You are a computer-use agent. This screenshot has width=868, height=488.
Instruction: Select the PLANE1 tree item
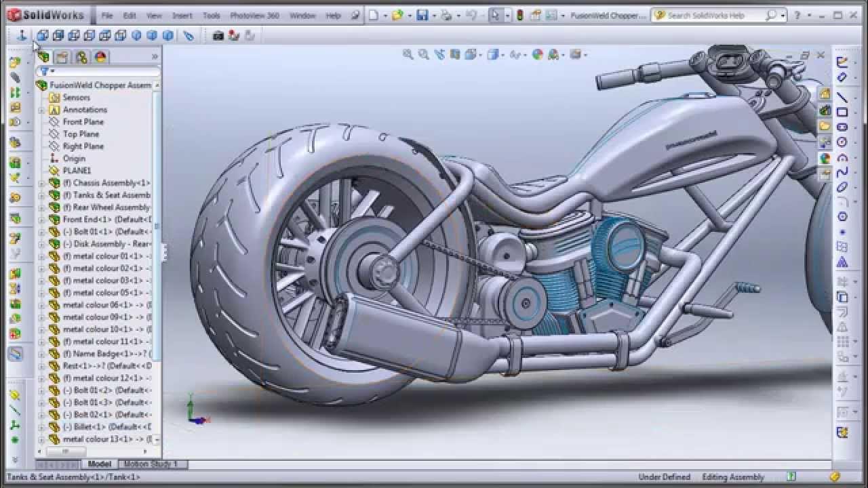coord(77,171)
